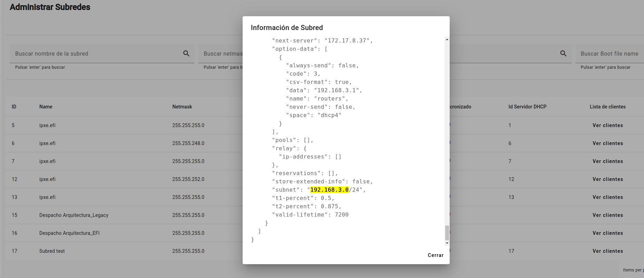Click the scrollbar thumb in subnet info dialog
The image size is (644, 278).
(447, 232)
